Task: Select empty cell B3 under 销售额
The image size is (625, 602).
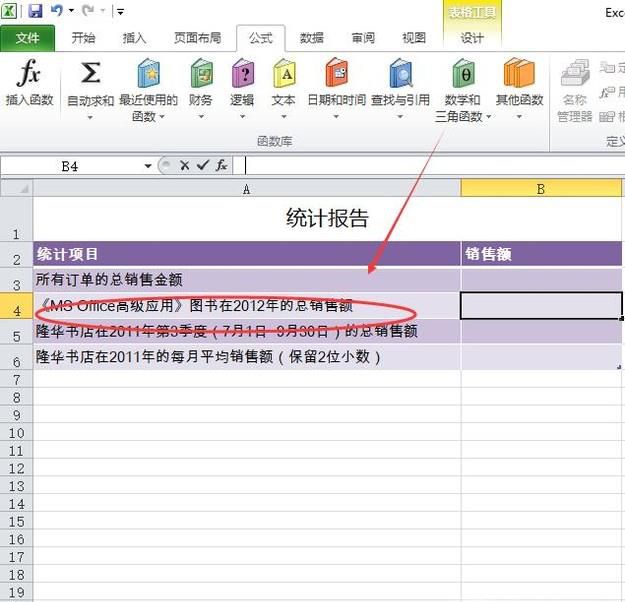Action: point(541,279)
